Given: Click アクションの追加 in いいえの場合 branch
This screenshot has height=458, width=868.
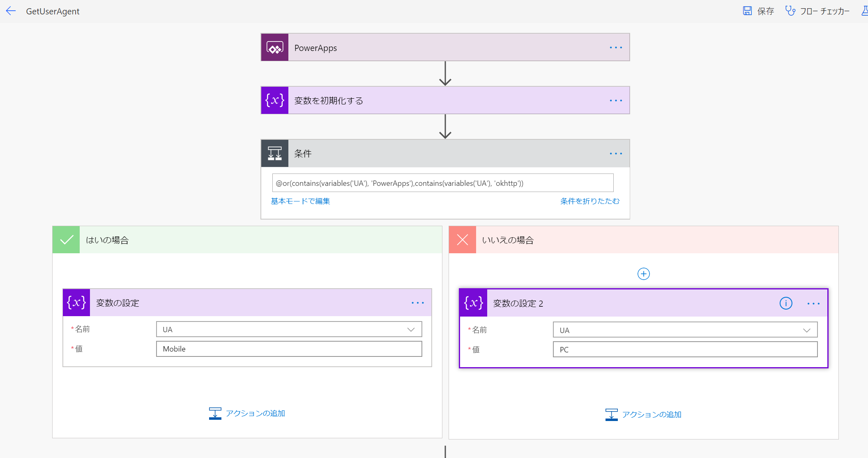Looking at the screenshot, I should click(x=643, y=414).
